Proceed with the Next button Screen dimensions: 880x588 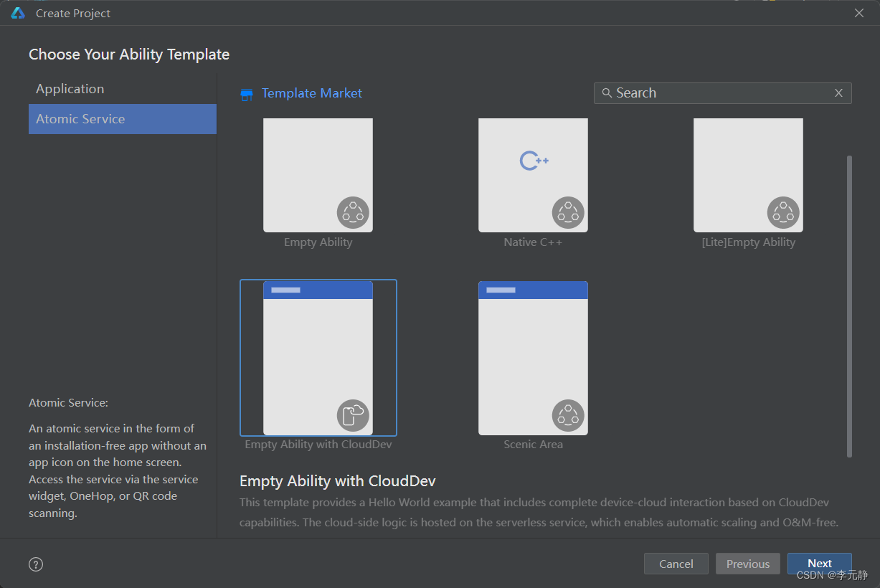point(820,564)
